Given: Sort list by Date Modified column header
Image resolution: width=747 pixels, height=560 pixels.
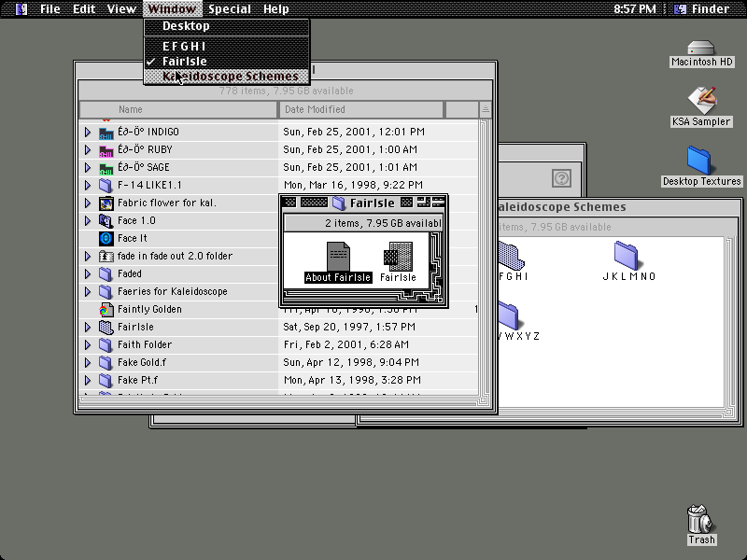Looking at the screenshot, I should click(360, 109).
